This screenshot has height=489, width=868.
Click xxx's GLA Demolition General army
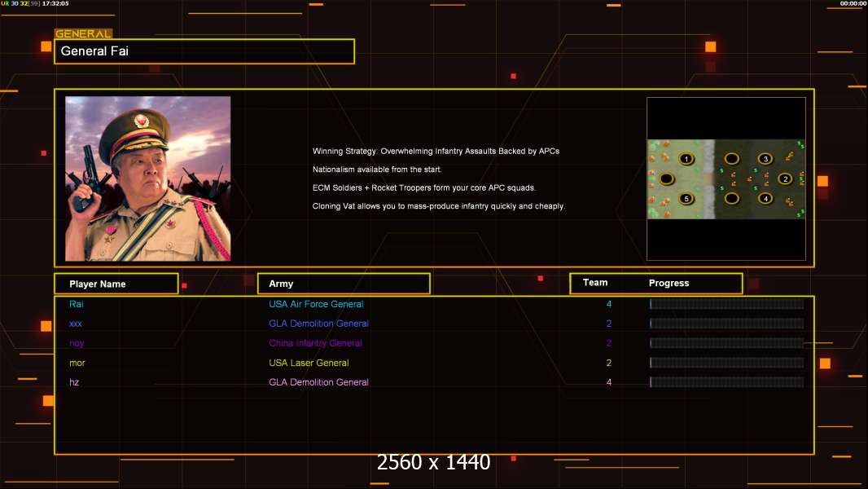click(319, 324)
